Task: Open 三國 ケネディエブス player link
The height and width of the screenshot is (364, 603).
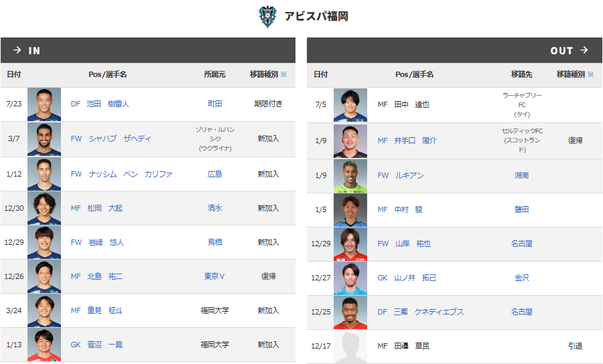Action: pos(429,312)
